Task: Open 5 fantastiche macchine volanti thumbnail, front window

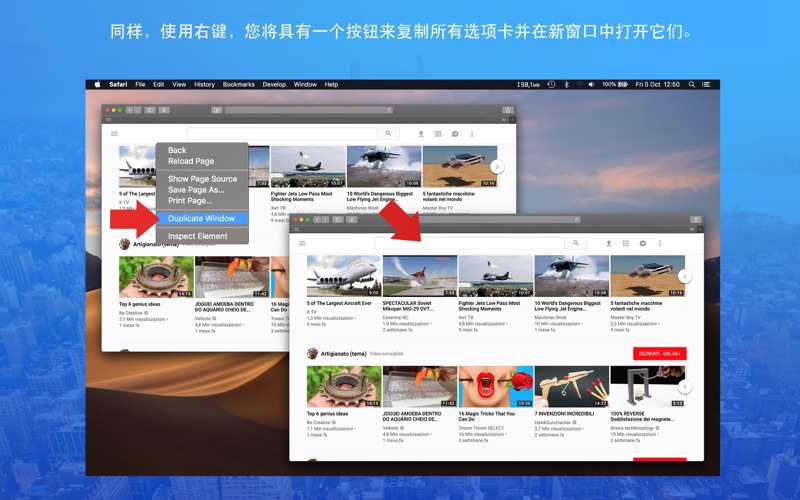Action: tap(648, 276)
